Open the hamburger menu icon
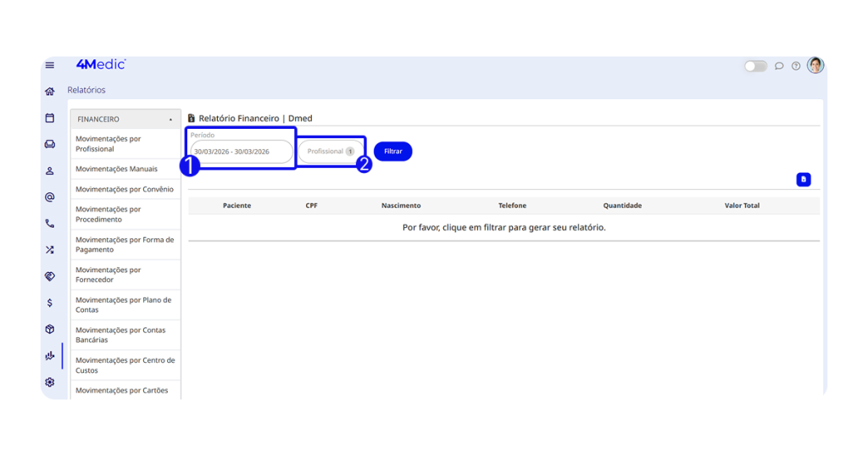Viewport: 868px width, 456px height. click(x=50, y=65)
